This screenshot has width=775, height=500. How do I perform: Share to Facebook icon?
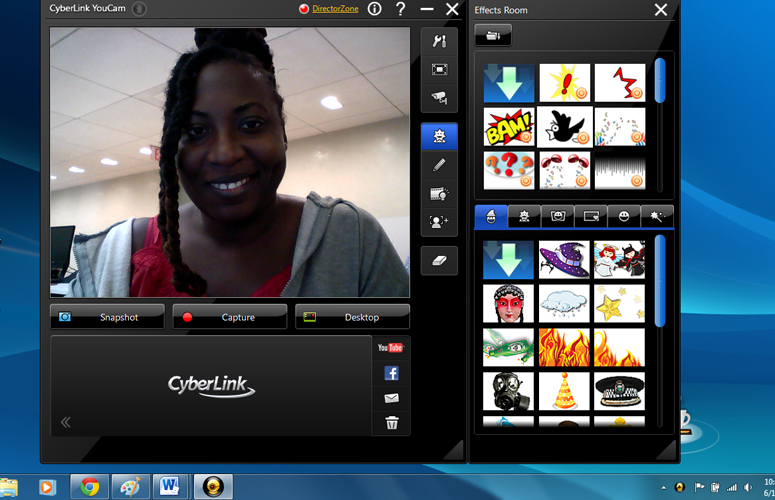(x=391, y=373)
